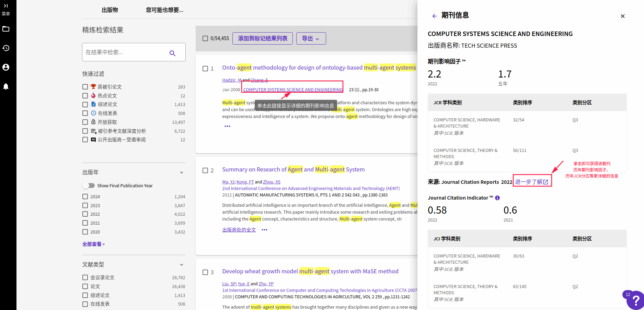Check the first 综述论文 quick filter

click(85, 104)
